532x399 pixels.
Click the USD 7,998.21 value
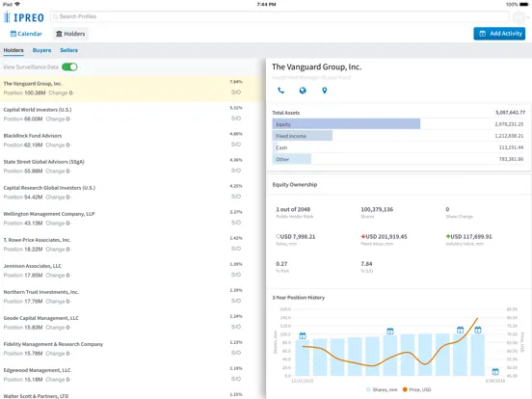(x=296, y=236)
